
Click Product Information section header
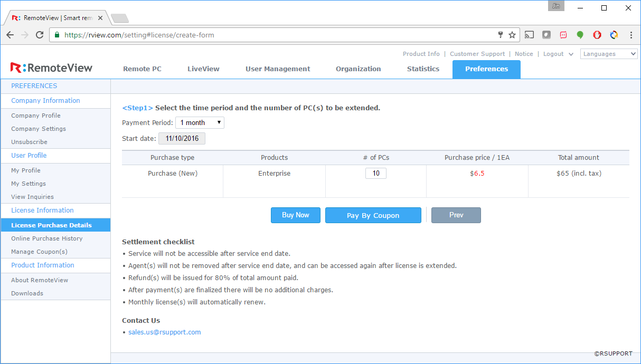(43, 265)
